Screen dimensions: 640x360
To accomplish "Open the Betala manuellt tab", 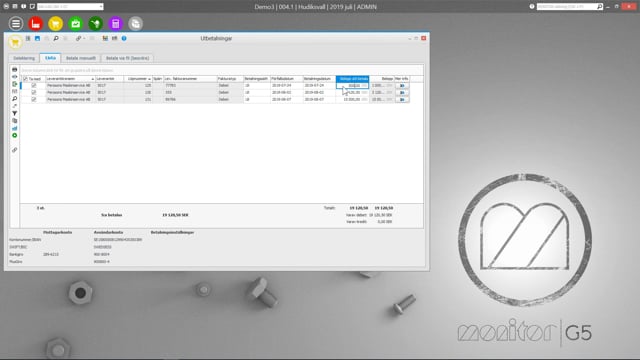I will tap(81, 58).
